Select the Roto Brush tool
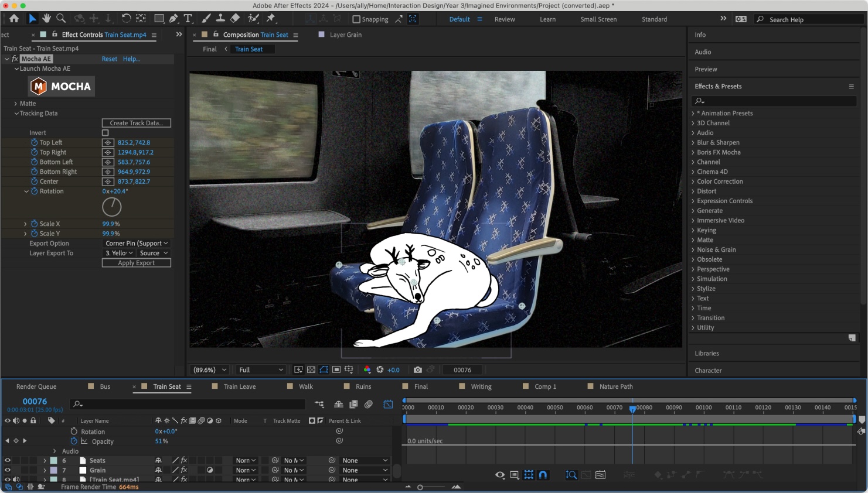The height and width of the screenshot is (493, 868). click(253, 19)
